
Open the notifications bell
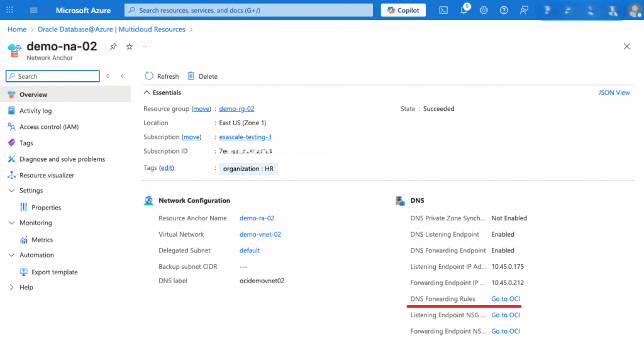click(x=464, y=11)
